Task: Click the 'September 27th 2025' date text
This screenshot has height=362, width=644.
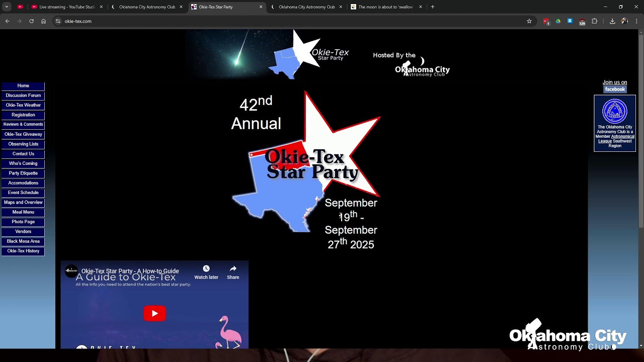Action: tap(351, 237)
